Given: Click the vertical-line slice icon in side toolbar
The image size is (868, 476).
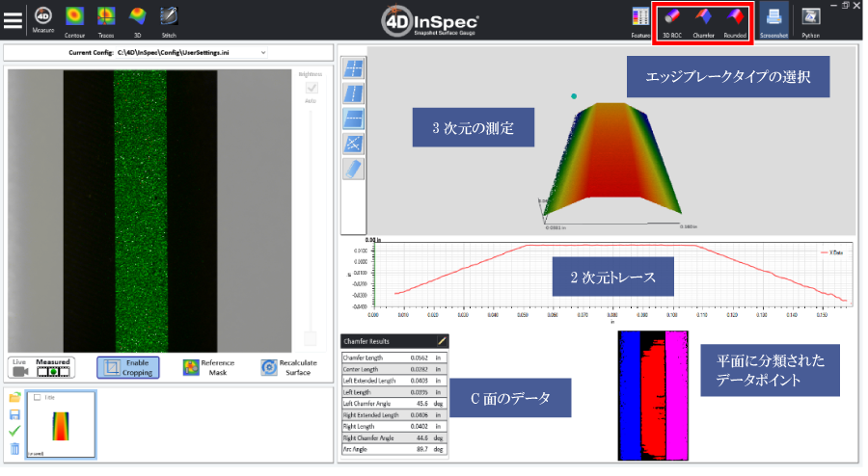Looking at the screenshot, I should click(x=353, y=93).
